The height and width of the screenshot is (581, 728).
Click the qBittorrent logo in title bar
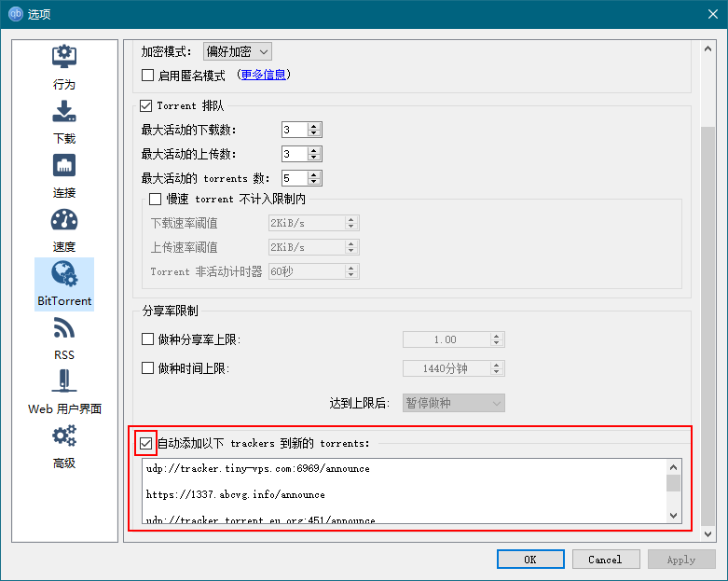coord(16,14)
